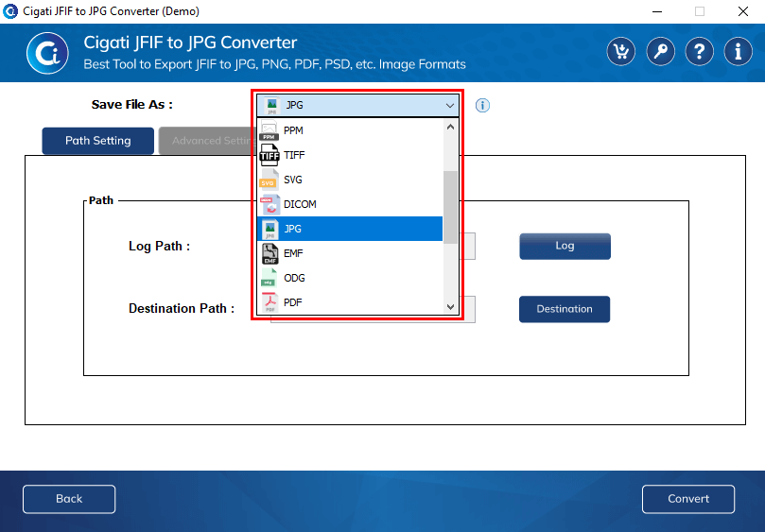
Task: Click the Cigati logo in header
Action: coord(47,53)
